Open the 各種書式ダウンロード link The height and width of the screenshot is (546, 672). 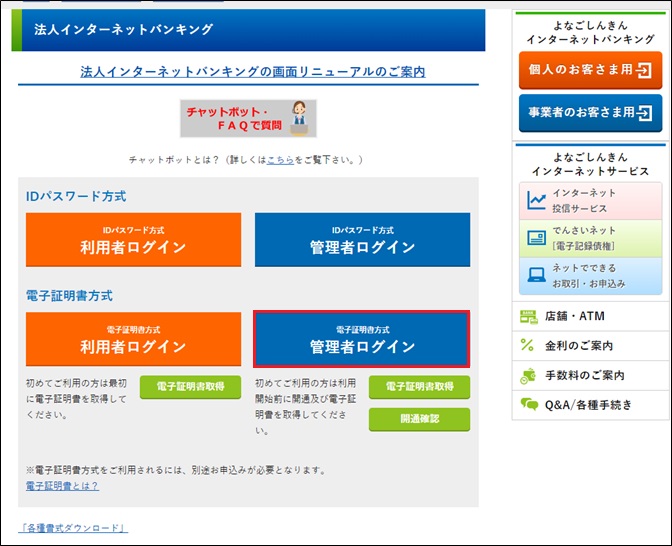(73, 528)
